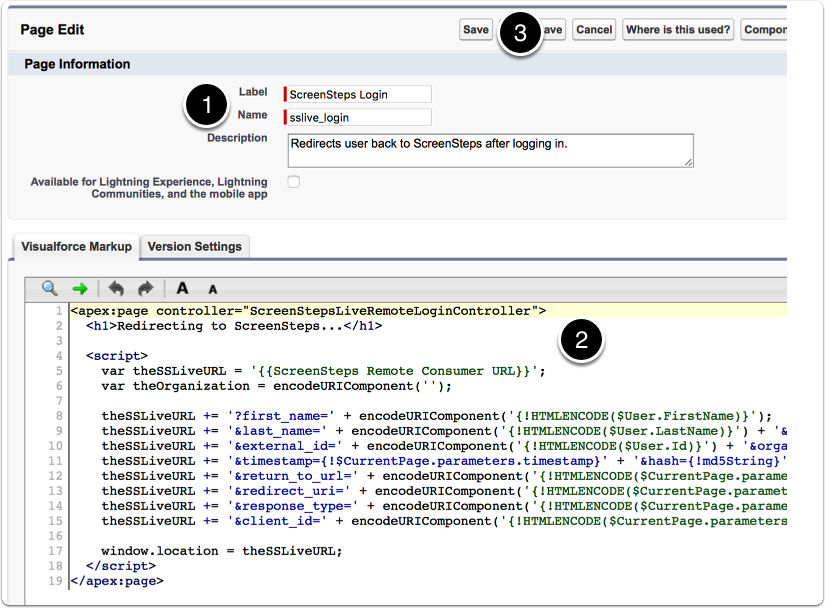Edit the Name field containing sslive_login
This screenshot has width=825, height=608.
[358, 117]
